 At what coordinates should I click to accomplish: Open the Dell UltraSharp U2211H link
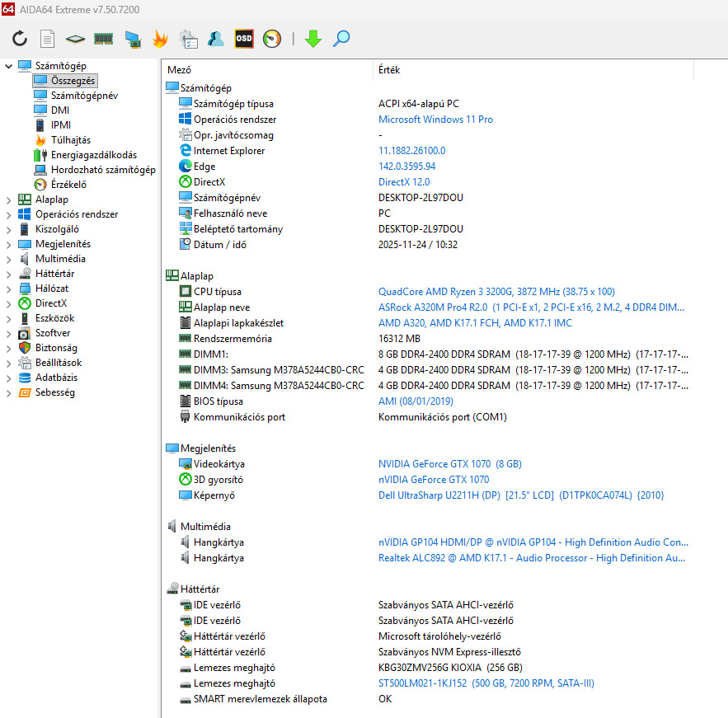[521, 495]
